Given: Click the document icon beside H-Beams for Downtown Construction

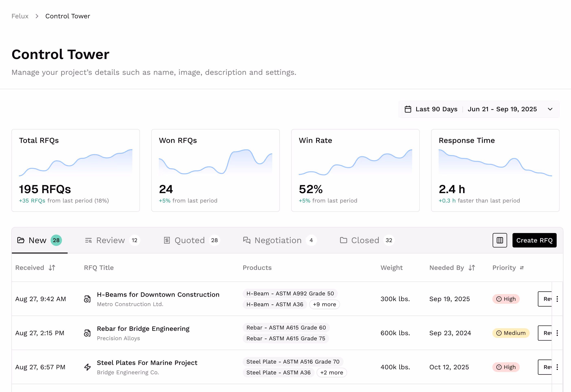Looking at the screenshot, I should click(87, 299).
